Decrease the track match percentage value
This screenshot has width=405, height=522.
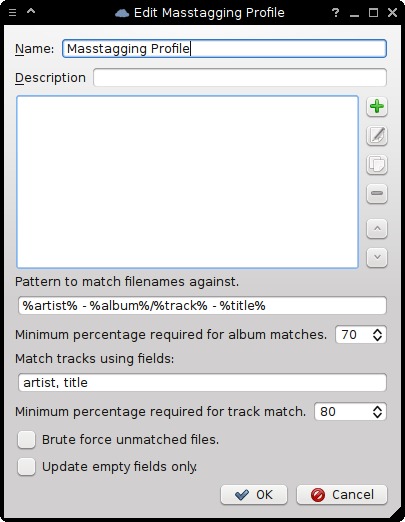tap(377, 415)
